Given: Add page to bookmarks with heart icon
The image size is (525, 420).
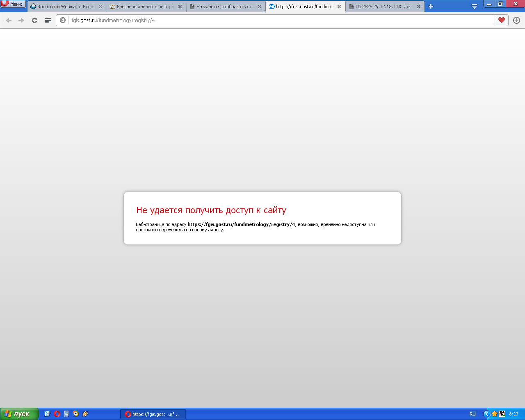Looking at the screenshot, I should pos(502,20).
